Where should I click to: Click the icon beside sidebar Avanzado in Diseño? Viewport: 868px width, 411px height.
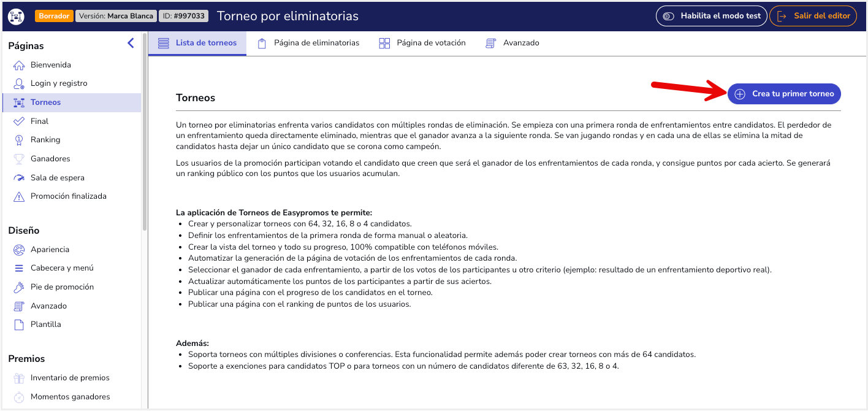(x=19, y=306)
